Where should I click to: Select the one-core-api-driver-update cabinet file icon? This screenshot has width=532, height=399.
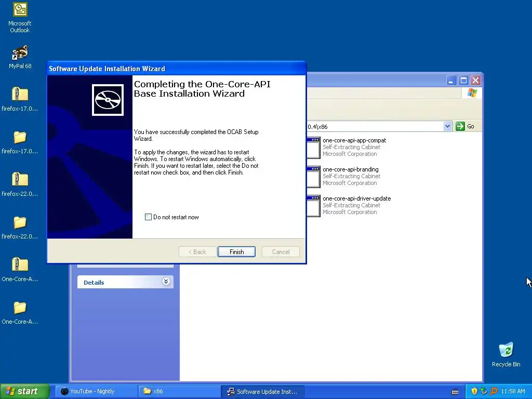point(313,206)
